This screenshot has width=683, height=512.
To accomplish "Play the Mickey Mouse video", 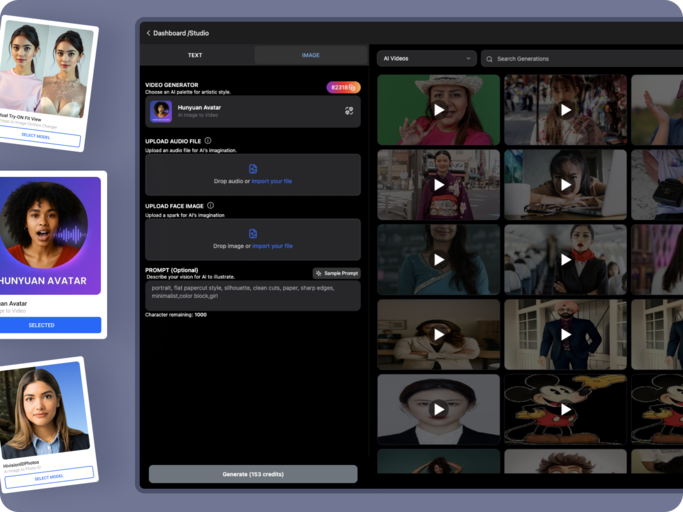I will (565, 409).
